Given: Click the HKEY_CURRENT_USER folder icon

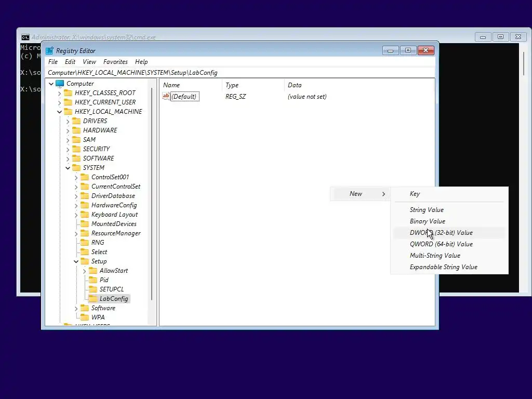Looking at the screenshot, I should (68, 102).
